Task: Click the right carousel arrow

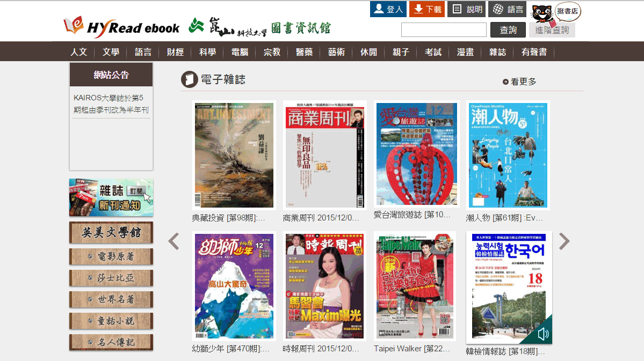Action: (x=564, y=241)
